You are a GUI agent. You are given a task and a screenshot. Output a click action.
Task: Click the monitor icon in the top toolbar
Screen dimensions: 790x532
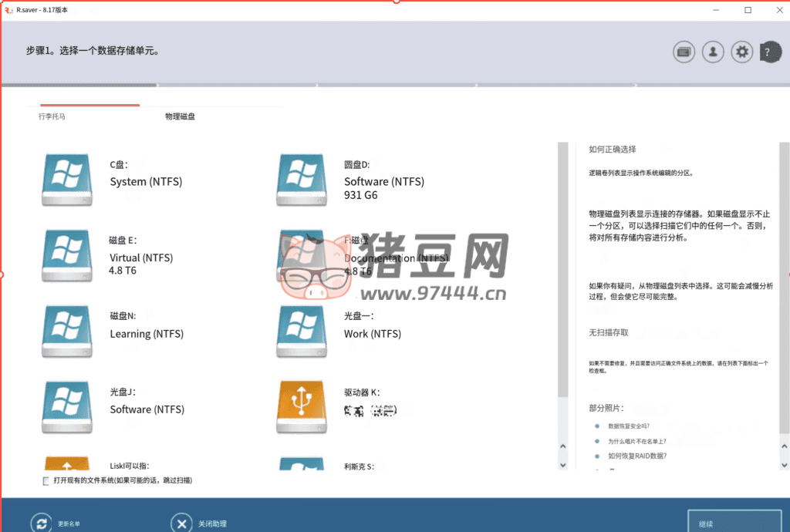click(x=684, y=52)
